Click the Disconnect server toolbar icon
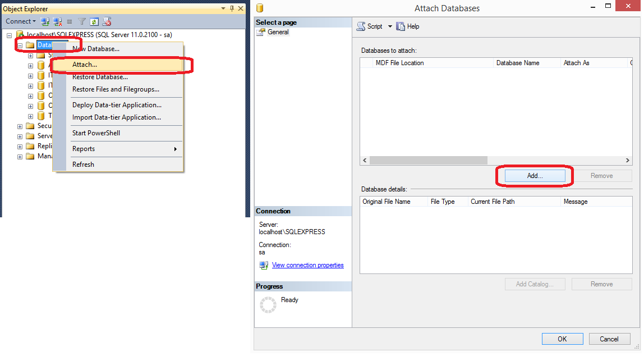 pos(57,21)
